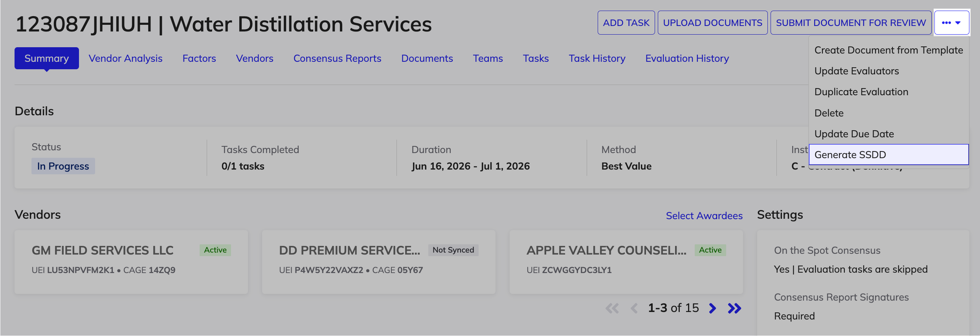Click Jun 16, 2026 - Jul 1, 2026 duration

pyautogui.click(x=470, y=166)
